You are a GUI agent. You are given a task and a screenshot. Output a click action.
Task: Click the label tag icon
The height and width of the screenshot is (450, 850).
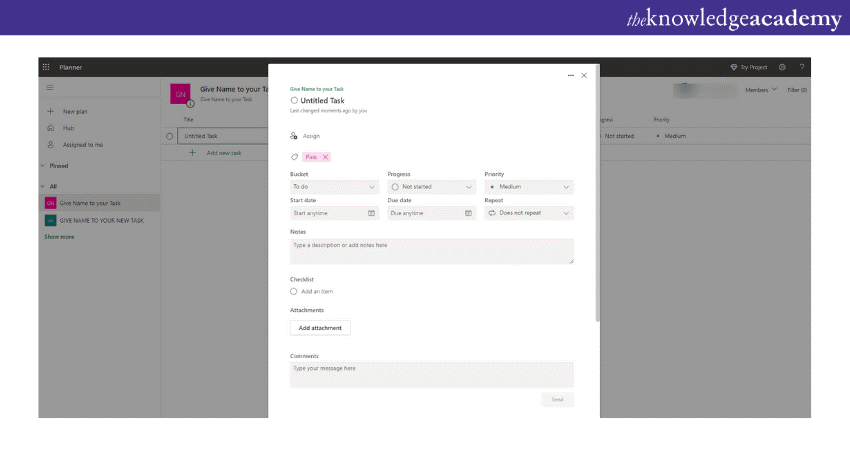tap(294, 157)
